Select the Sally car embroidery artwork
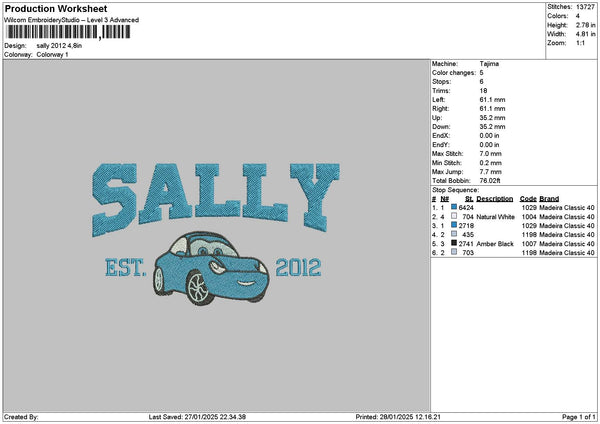This screenshot has width=600, height=424. click(x=211, y=268)
